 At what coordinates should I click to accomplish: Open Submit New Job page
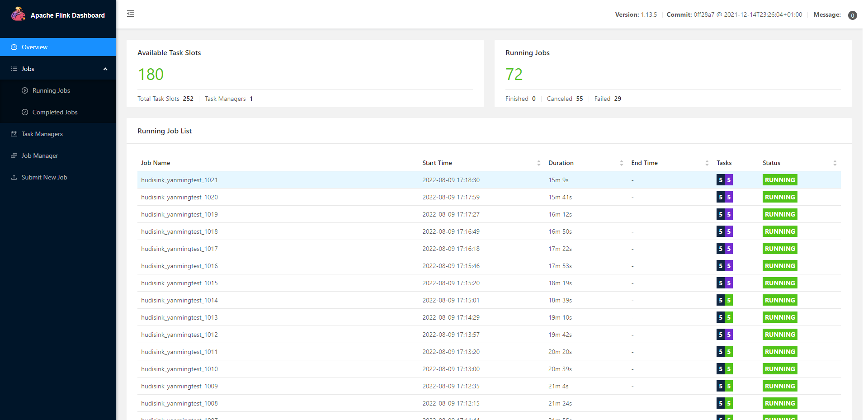pos(58,177)
